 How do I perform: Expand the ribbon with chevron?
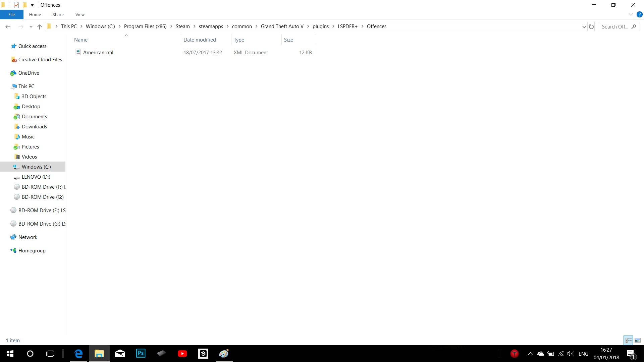click(x=631, y=14)
